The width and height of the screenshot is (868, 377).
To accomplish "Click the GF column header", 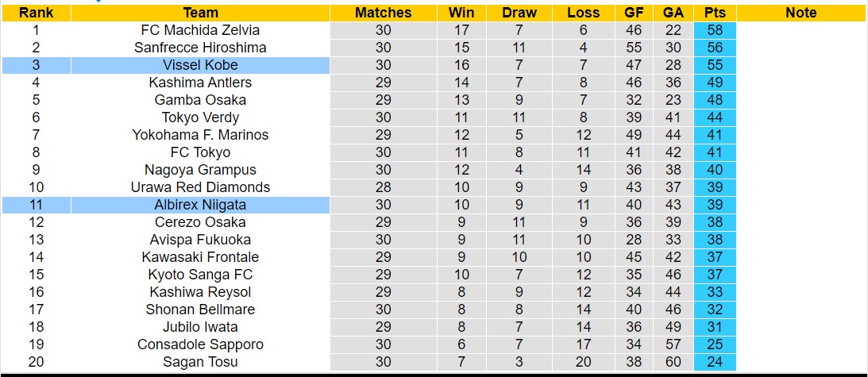I will (634, 13).
